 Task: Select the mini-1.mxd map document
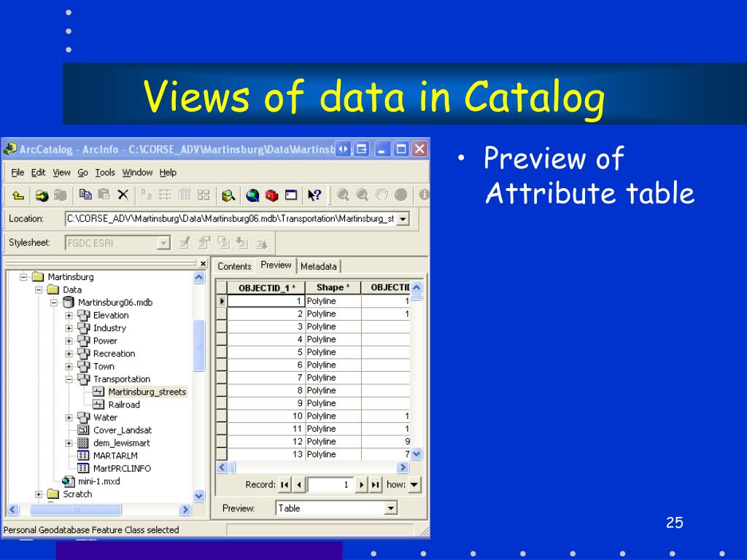[x=98, y=481]
